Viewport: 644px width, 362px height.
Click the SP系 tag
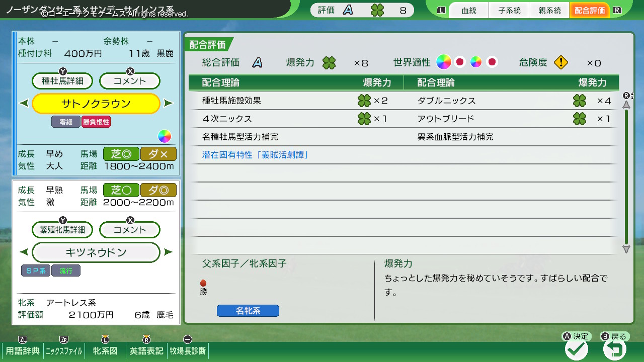(x=36, y=271)
